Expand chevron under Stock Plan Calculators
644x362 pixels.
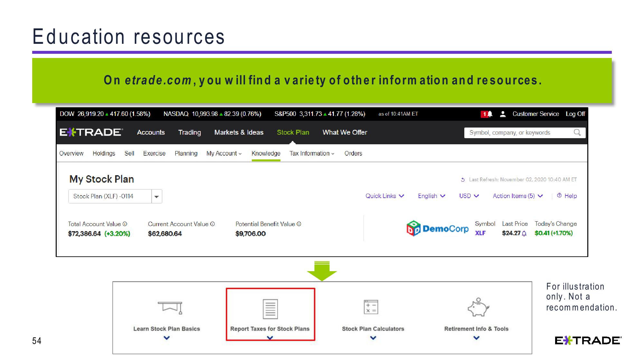point(373,338)
